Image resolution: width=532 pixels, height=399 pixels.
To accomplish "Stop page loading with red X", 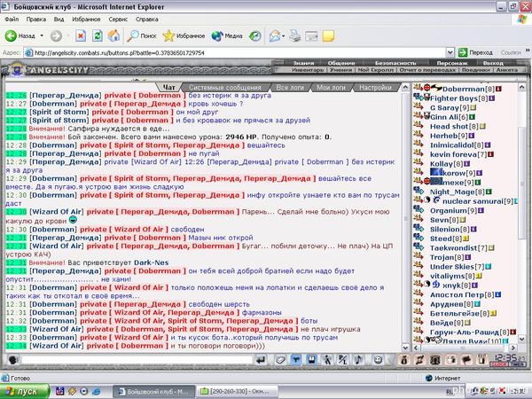I will 81,36.
